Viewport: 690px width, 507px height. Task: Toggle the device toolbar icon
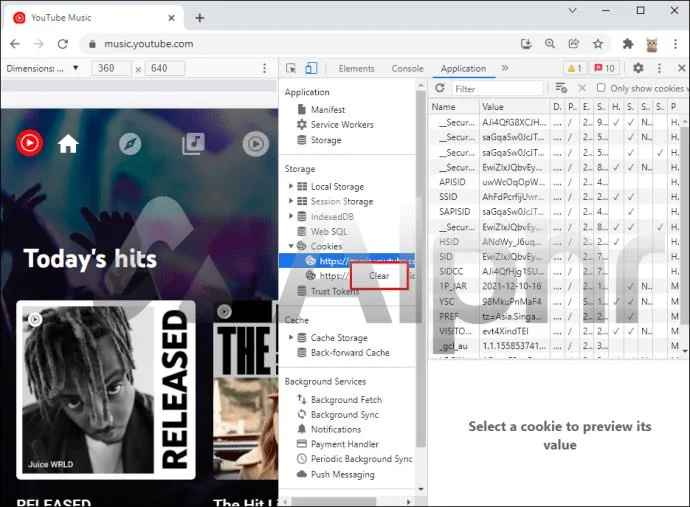(x=311, y=68)
